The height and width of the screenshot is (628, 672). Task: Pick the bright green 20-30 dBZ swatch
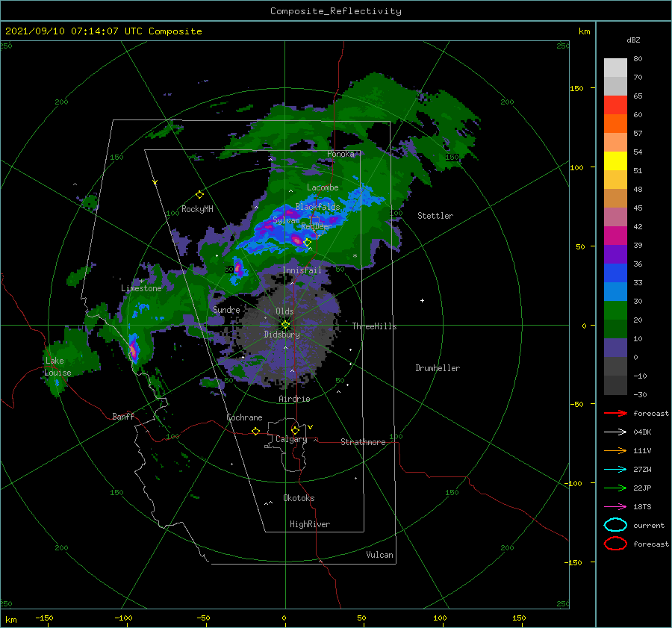615,311
